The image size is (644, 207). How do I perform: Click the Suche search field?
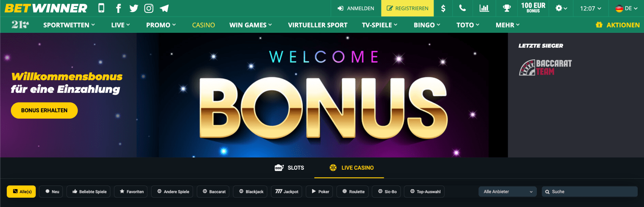click(589, 192)
